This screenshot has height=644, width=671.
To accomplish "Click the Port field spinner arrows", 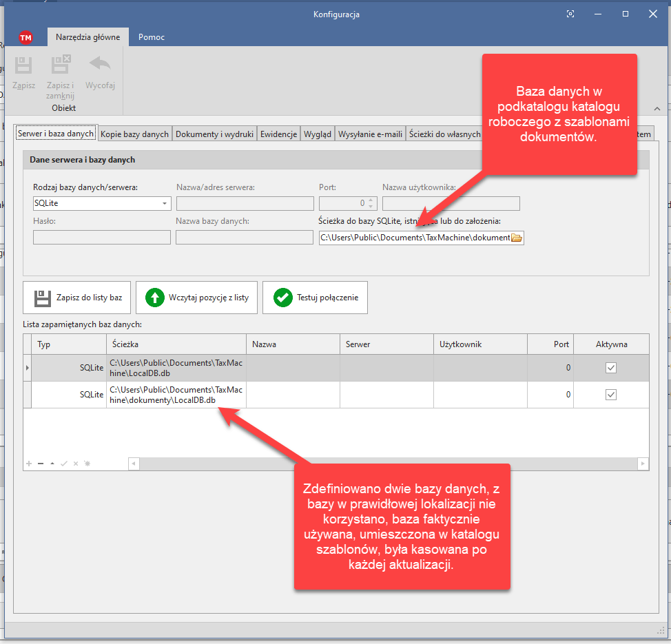I will click(371, 203).
